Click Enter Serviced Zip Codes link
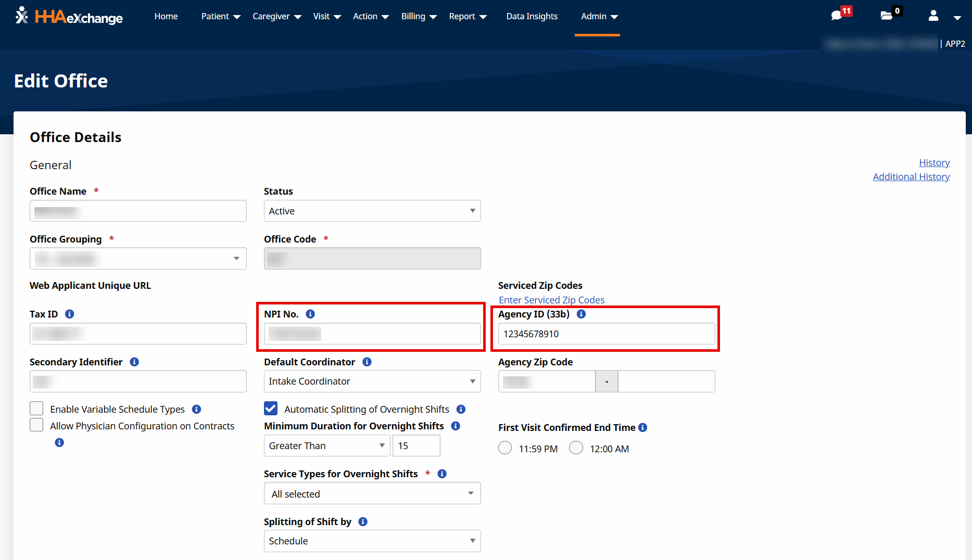This screenshot has width=972, height=560. coord(551,300)
